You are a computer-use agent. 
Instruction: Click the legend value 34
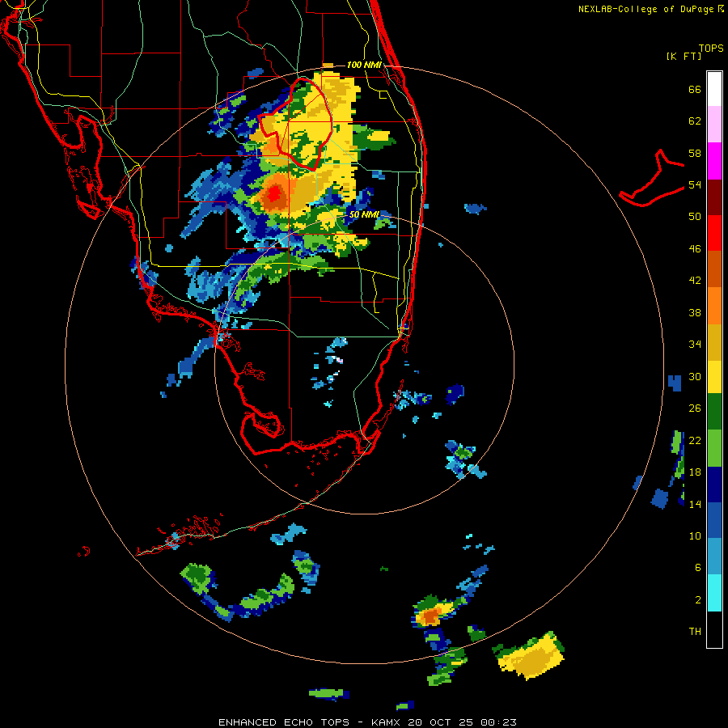point(695,345)
